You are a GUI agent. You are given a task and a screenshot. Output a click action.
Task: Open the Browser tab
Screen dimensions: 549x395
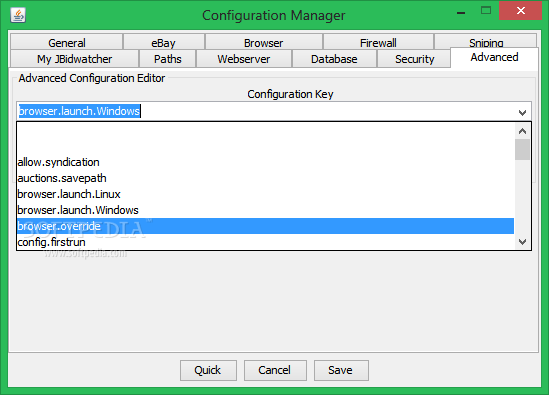[x=264, y=42]
